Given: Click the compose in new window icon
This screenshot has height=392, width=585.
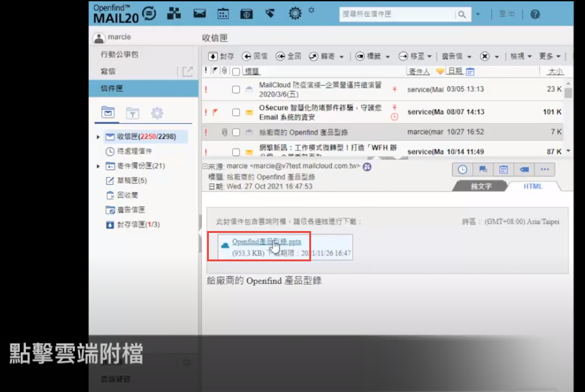Looking at the screenshot, I should pos(187,71).
